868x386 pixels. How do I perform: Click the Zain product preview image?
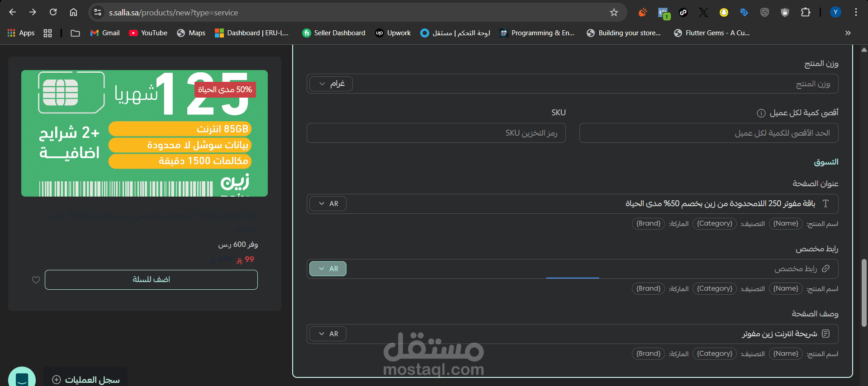pyautogui.click(x=144, y=133)
